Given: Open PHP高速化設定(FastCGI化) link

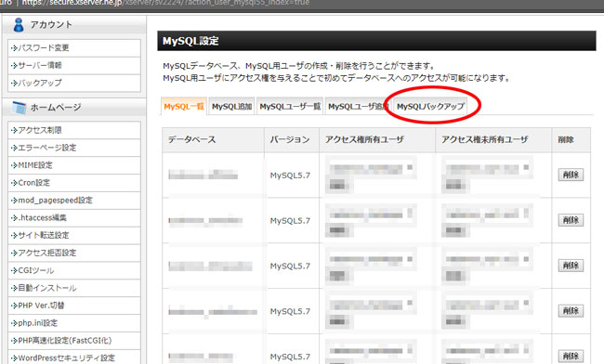Looking at the screenshot, I should 74,341.
